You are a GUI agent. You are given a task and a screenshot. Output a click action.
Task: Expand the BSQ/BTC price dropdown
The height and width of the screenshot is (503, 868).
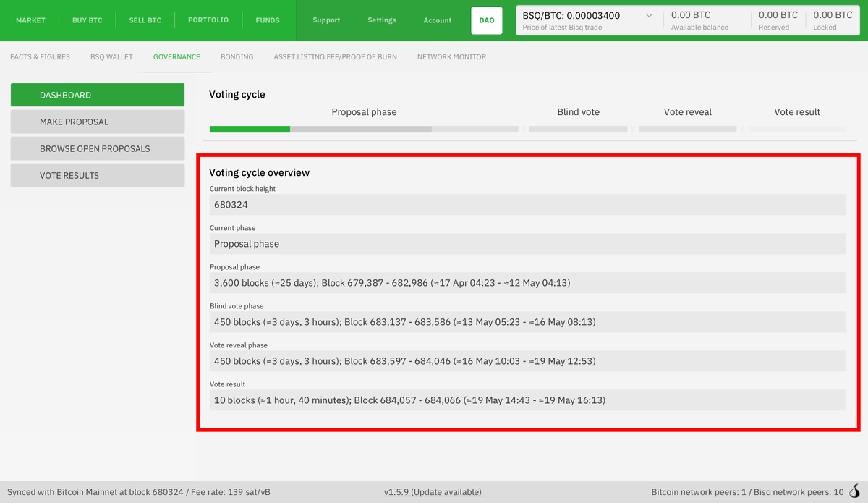tap(648, 16)
